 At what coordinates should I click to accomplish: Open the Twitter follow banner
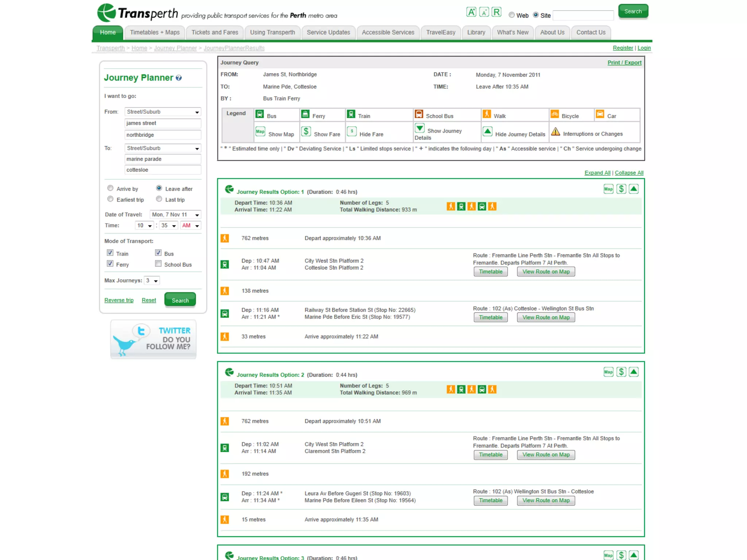click(x=153, y=339)
